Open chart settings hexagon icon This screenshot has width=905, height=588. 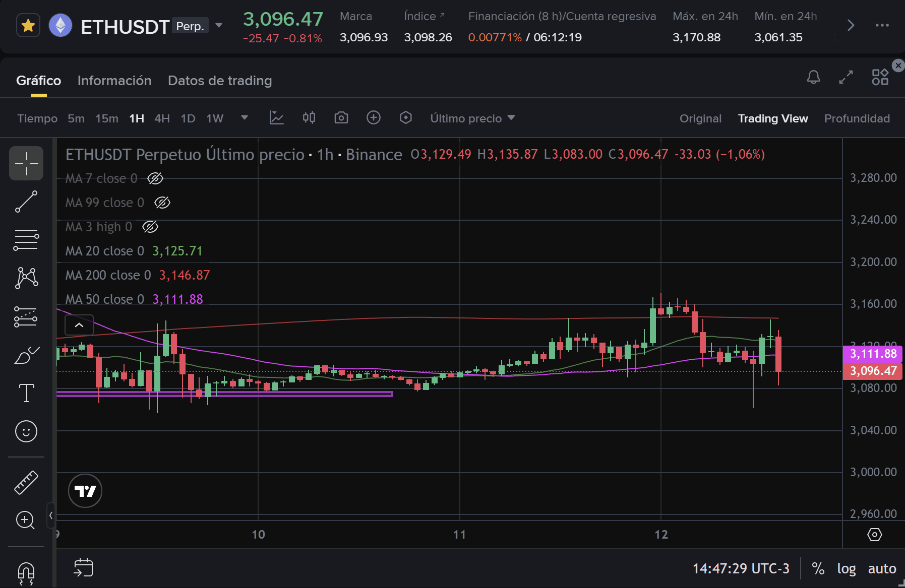tap(406, 118)
